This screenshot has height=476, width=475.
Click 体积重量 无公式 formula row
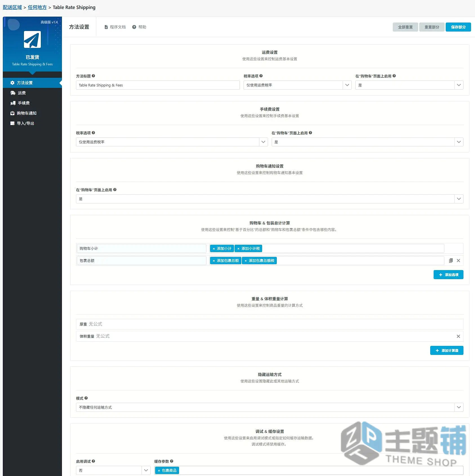tap(269, 336)
